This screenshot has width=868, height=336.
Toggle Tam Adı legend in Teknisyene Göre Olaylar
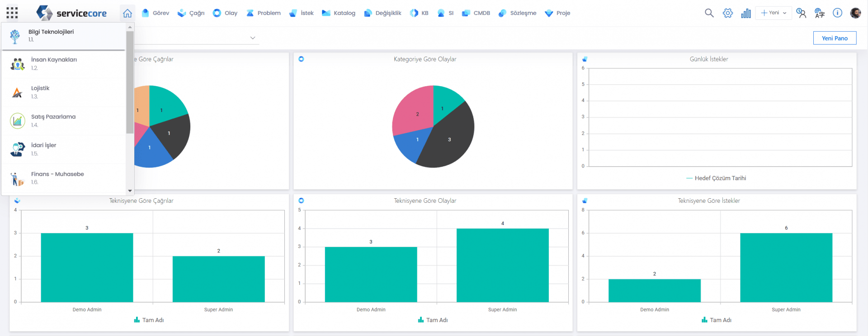(433, 320)
